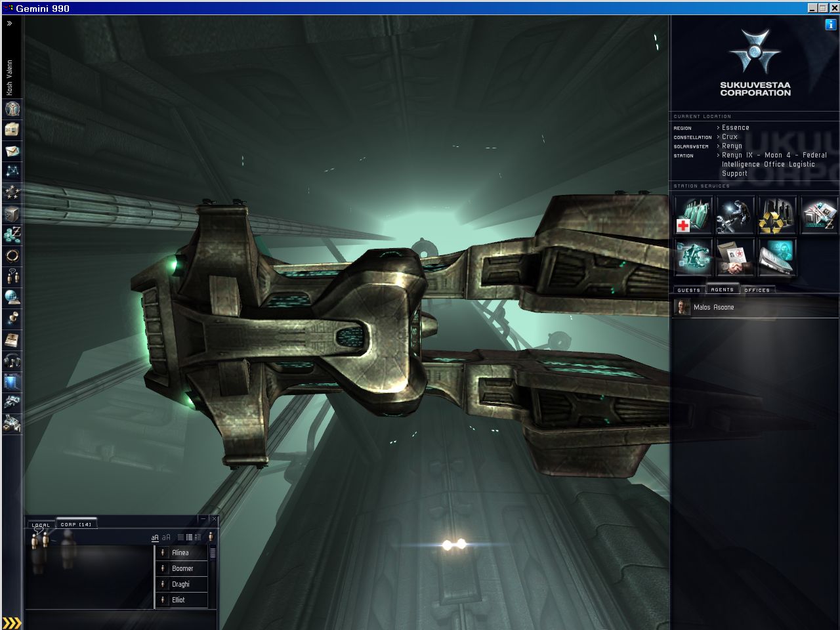Open the wallet coins icon in sidebar

pyautogui.click(x=12, y=234)
